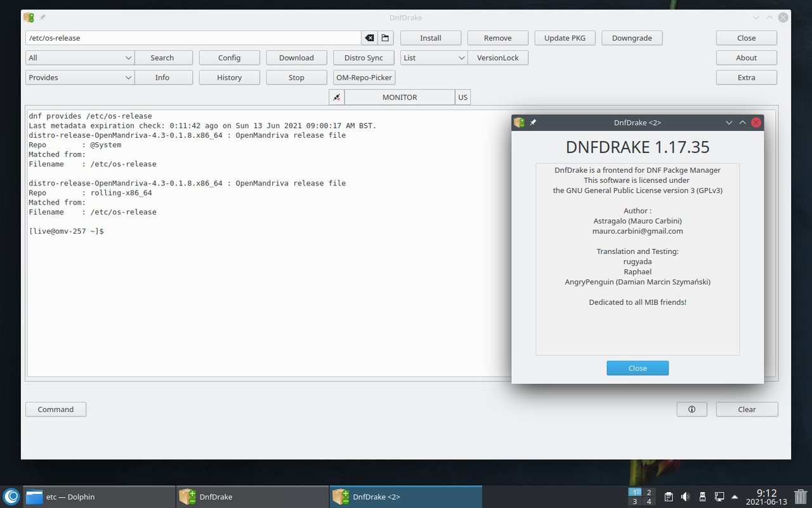Click the Install button
The width and height of the screenshot is (812, 508).
point(431,38)
